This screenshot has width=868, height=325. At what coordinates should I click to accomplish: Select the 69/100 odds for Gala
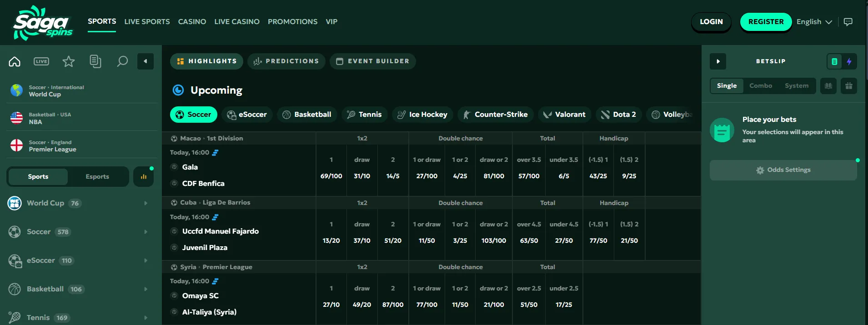point(331,176)
